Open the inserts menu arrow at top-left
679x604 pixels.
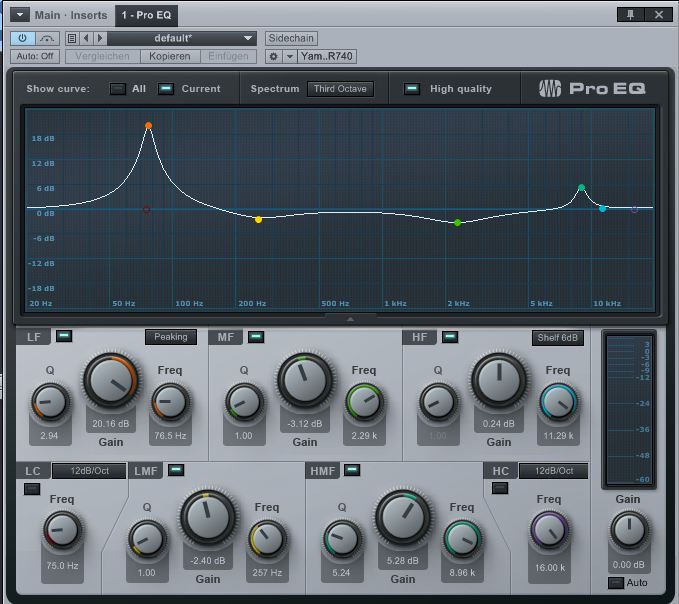click(20, 15)
